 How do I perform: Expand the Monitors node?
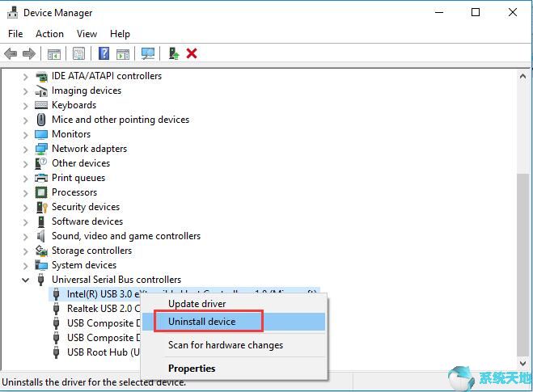pyautogui.click(x=25, y=134)
